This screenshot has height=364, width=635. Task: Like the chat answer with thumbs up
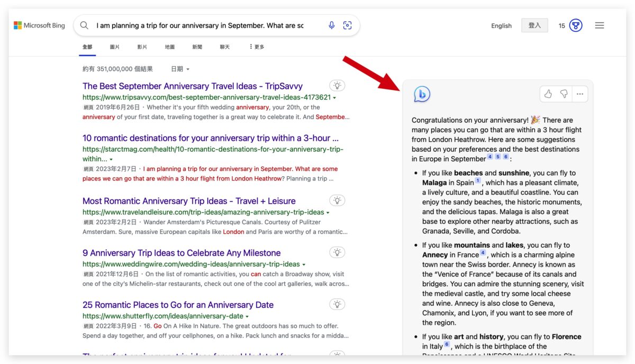[548, 94]
